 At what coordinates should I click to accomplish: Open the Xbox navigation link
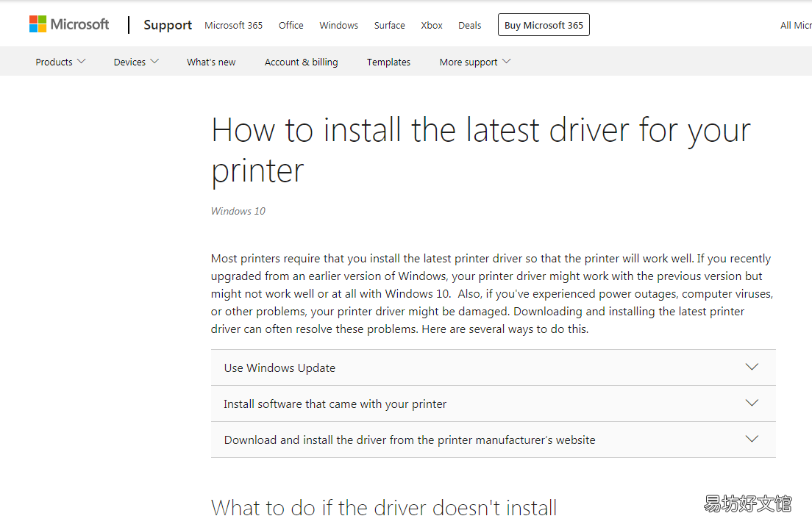(x=431, y=26)
